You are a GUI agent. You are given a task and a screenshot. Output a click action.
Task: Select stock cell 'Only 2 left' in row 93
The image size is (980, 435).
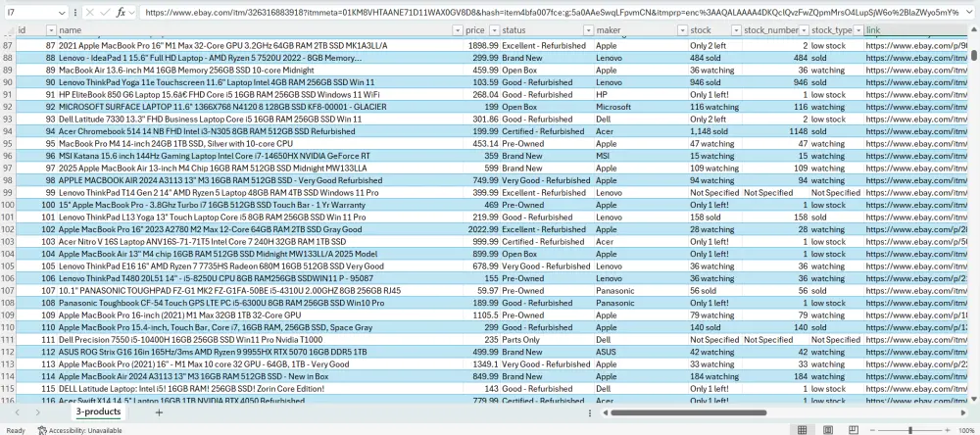point(715,119)
